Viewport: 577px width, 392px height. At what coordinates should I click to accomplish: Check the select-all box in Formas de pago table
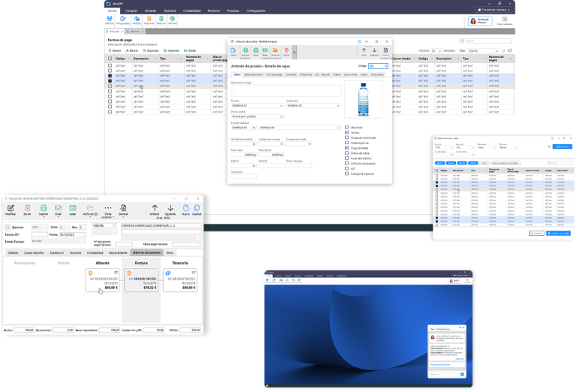(110, 59)
